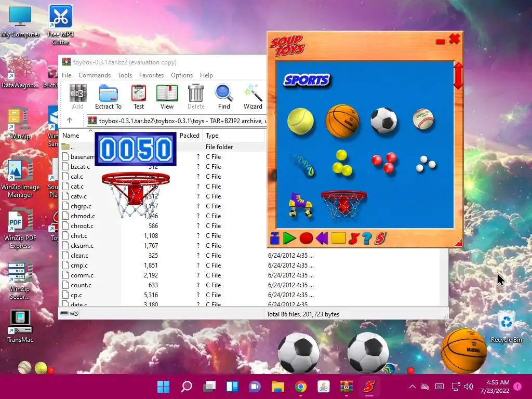Pick the soccer ball toy in Sports panel
The width and height of the screenshot is (532, 399).
pyautogui.click(x=384, y=121)
